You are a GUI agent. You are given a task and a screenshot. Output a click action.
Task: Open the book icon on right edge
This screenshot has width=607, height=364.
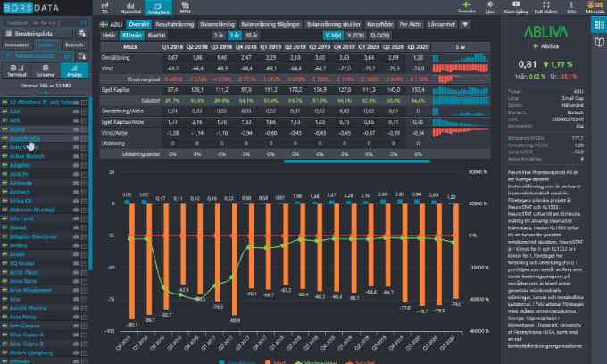[599, 42]
